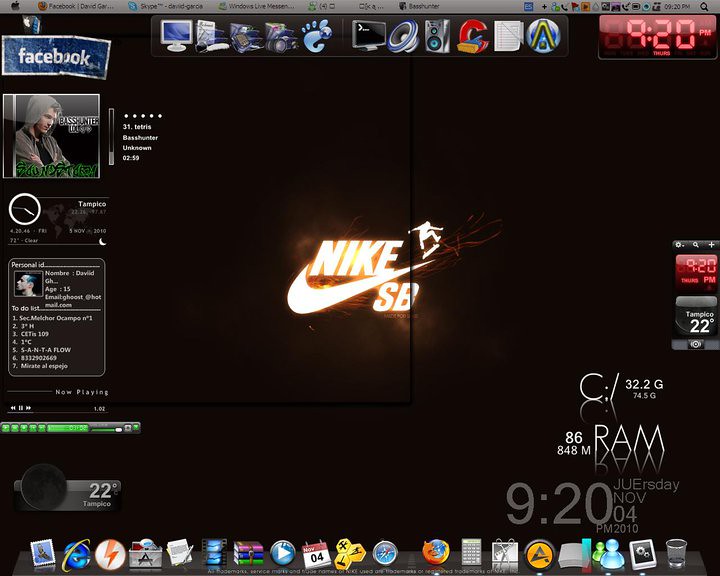Click the 09:20 PM menu bar clock
Image resolution: width=720 pixels, height=576 pixels.
coord(677,6)
